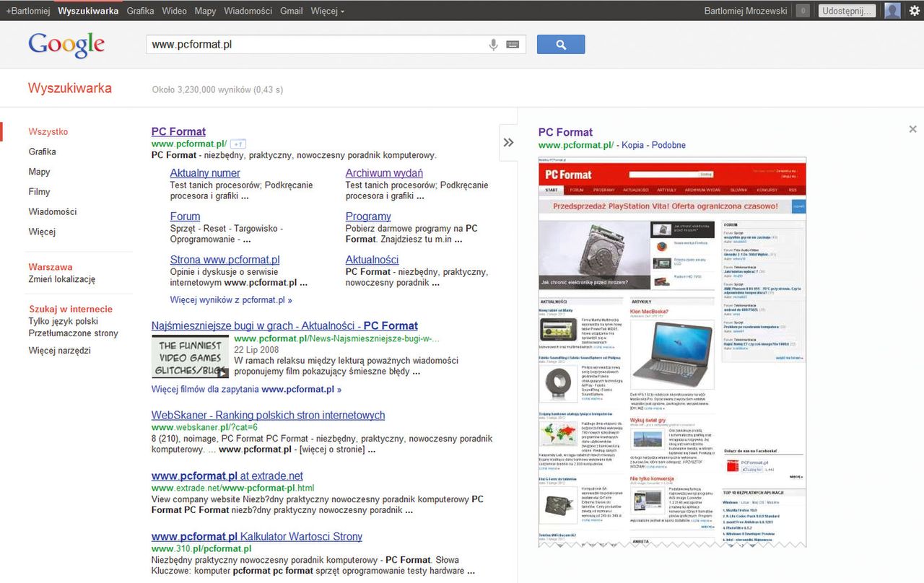The image size is (924, 583).
Task: Open the Więcej dropdown in the top bar
Action: [327, 11]
